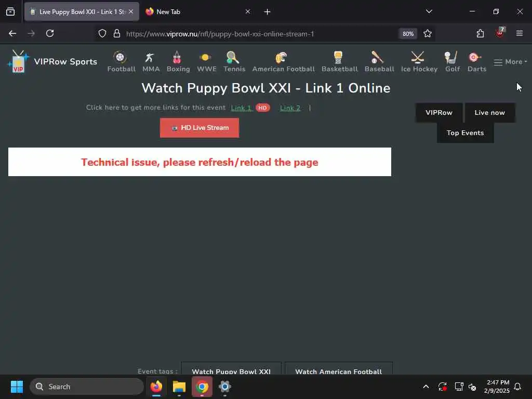Viewport: 532px width, 399px height.
Task: Click the address bar URL
Action: point(220,34)
